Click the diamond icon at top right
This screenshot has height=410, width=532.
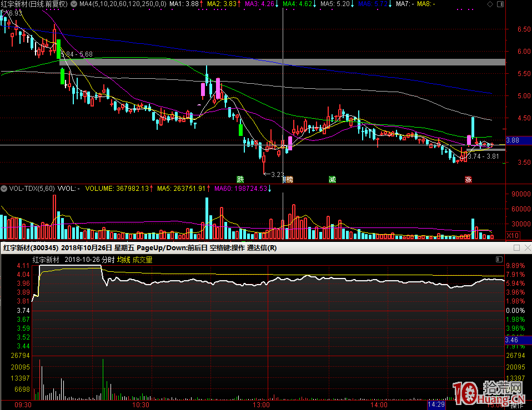pyautogui.click(x=489, y=4)
